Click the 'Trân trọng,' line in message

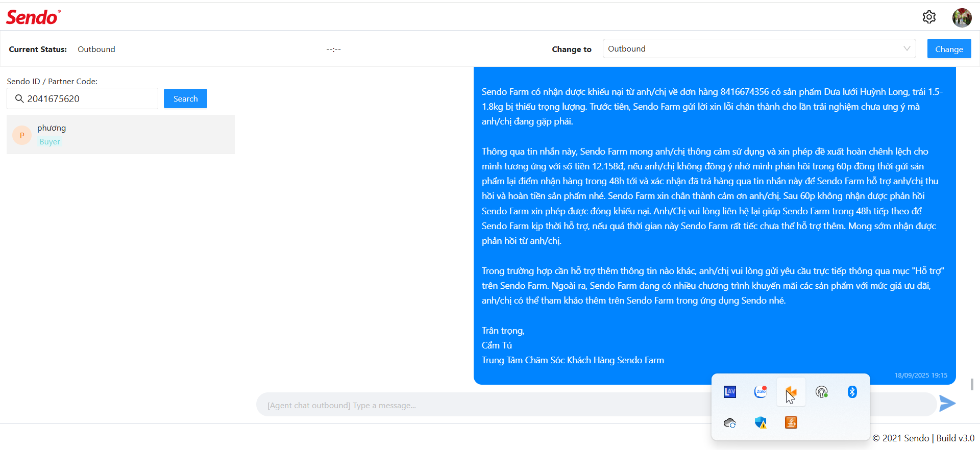[x=503, y=331]
